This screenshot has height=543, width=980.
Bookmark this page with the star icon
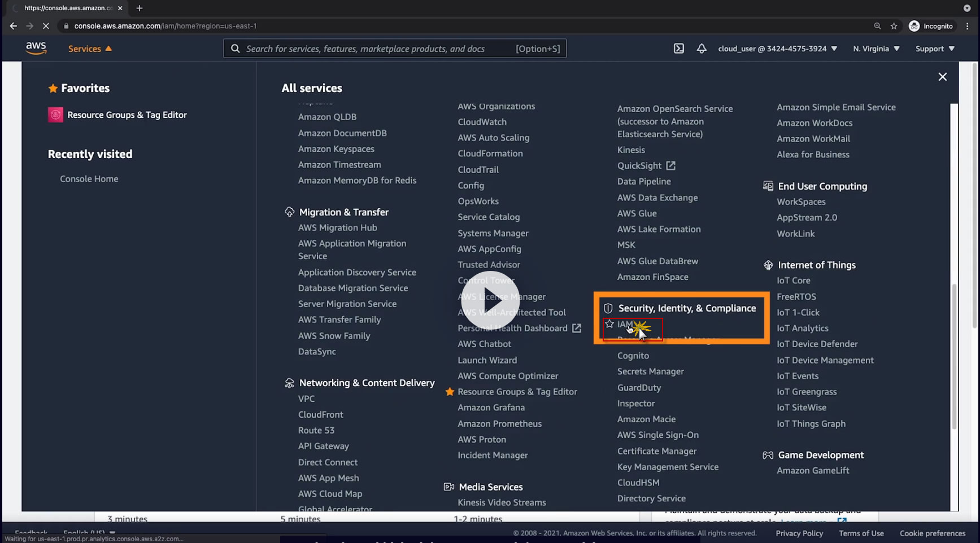click(894, 26)
